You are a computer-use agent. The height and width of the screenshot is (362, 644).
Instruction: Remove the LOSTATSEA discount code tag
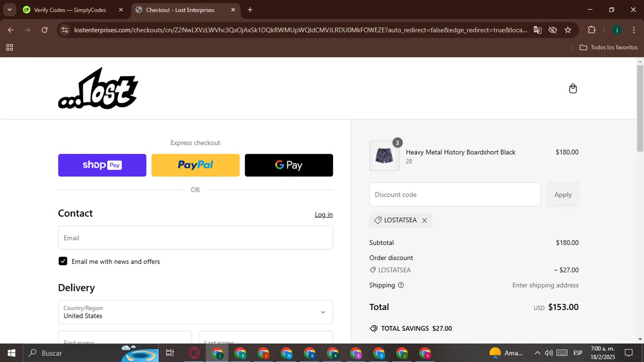coord(424,220)
